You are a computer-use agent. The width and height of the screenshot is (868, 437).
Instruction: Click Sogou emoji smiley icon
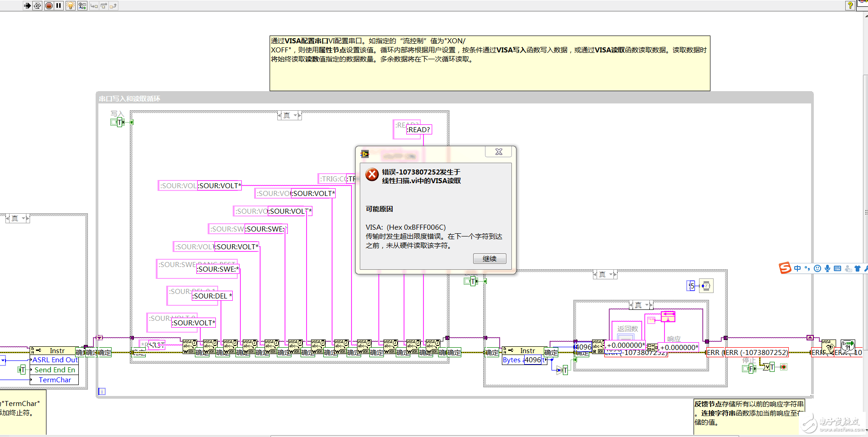click(x=817, y=268)
